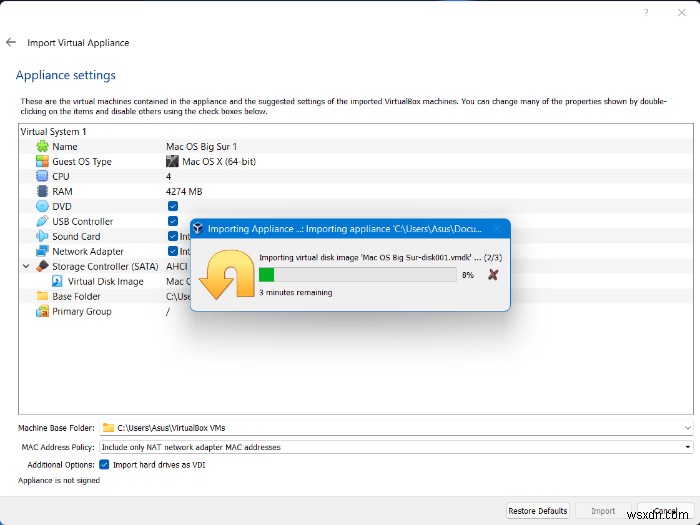Click the Restore Defaults button
Screen dimensions: 700x525
538,511
